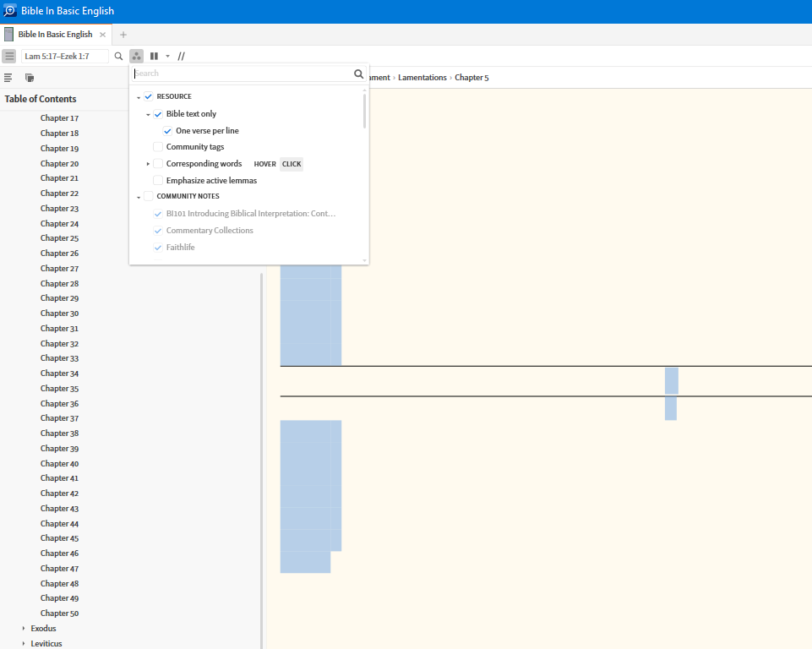The height and width of the screenshot is (649, 812).
Task: Select Exodus book in contents
Action: point(43,628)
